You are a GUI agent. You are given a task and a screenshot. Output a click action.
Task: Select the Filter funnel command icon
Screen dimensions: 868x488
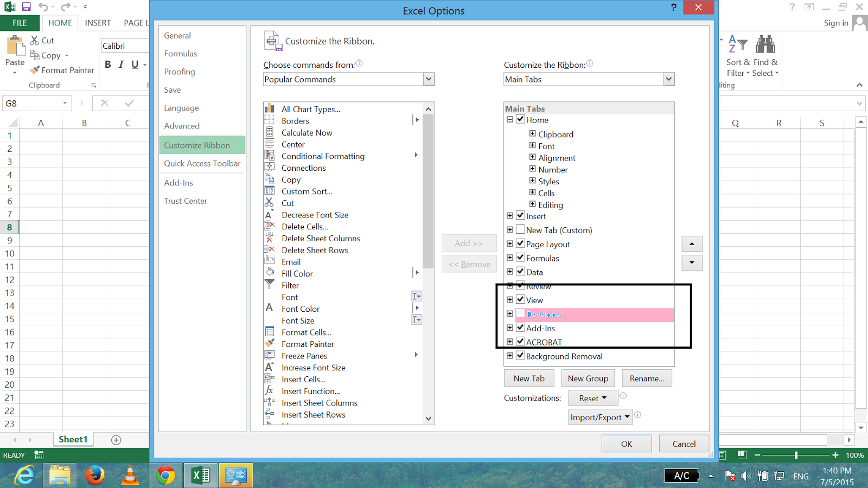[270, 285]
